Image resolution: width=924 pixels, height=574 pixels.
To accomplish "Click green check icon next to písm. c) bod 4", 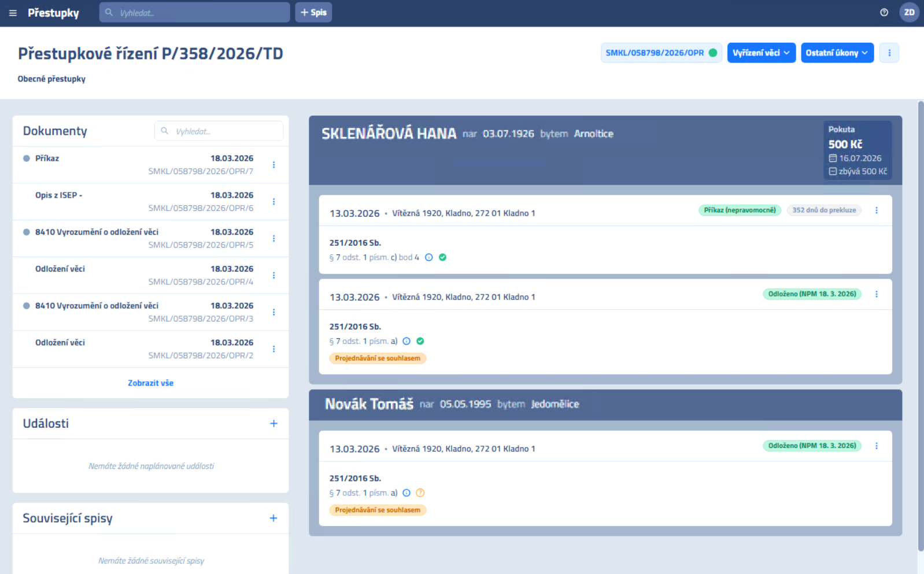I will coord(442,257).
